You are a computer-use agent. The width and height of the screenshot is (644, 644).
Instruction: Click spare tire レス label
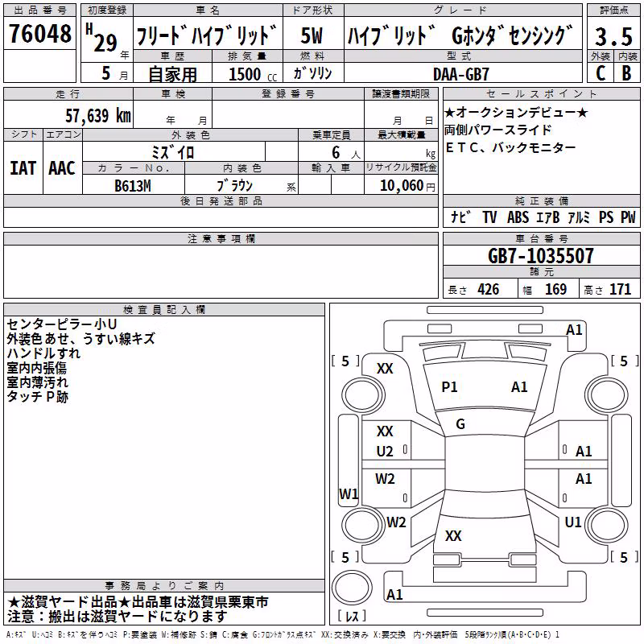(351, 616)
